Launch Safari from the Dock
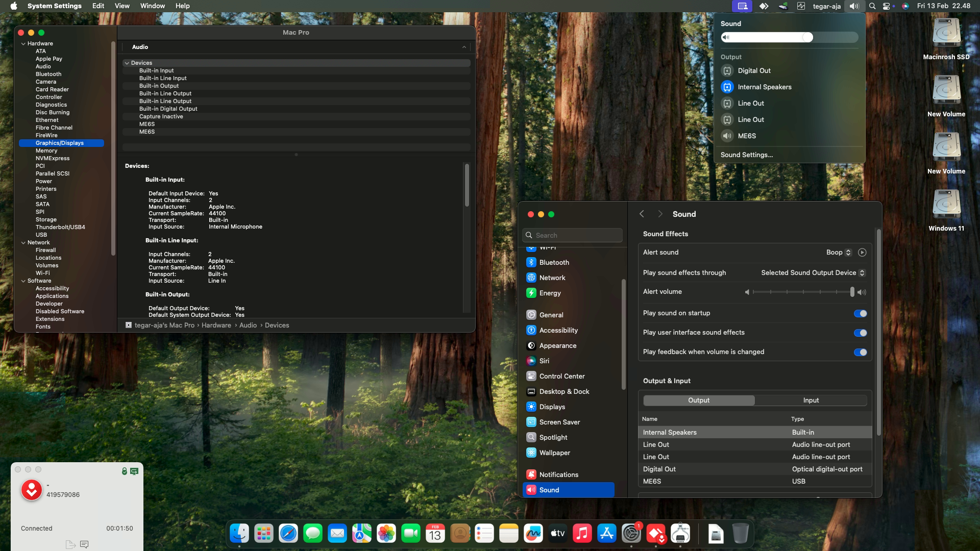The width and height of the screenshot is (980, 551). (x=288, y=534)
